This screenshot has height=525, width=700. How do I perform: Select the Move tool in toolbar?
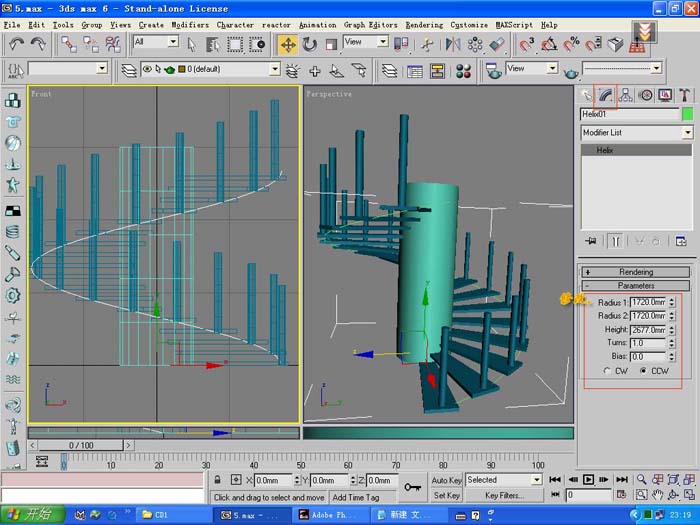click(288, 44)
